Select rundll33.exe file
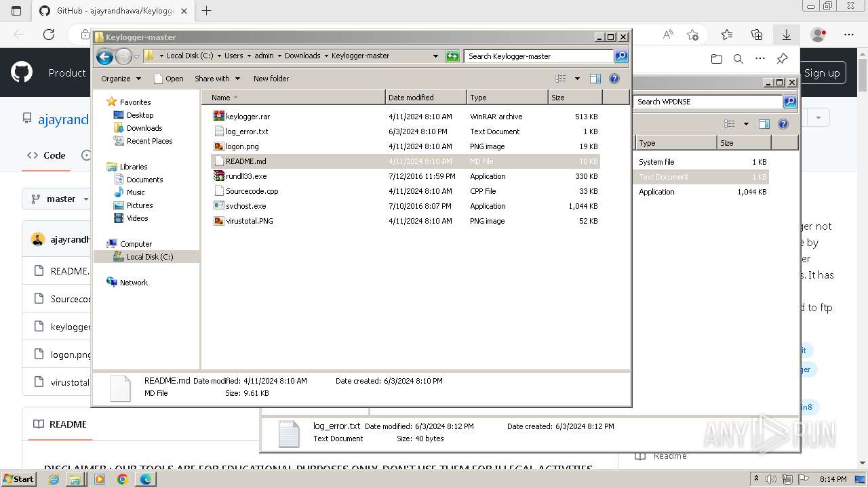Screen dimensions: 868x488 (406, 176)
